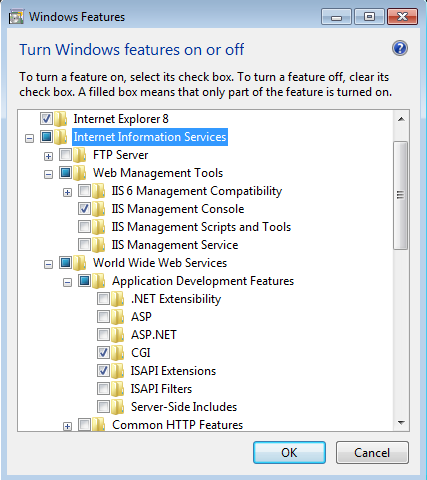Click the scrollbar down arrow

401,423
